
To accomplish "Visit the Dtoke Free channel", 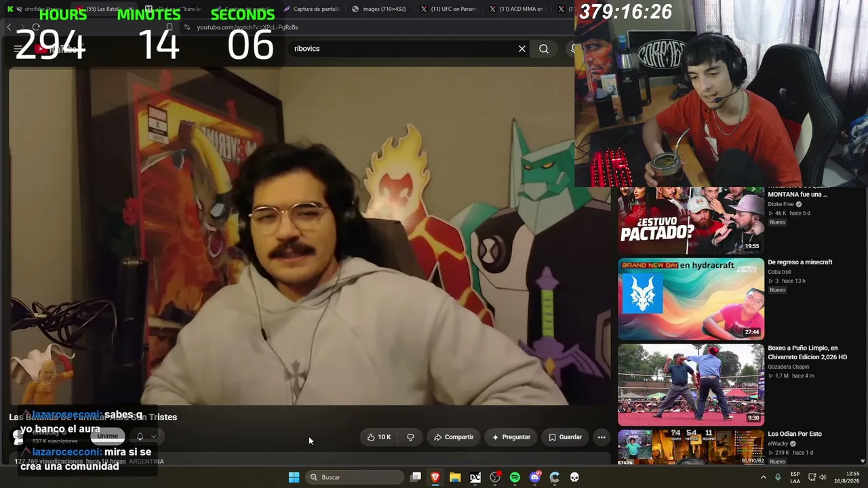I will tap(781, 204).
